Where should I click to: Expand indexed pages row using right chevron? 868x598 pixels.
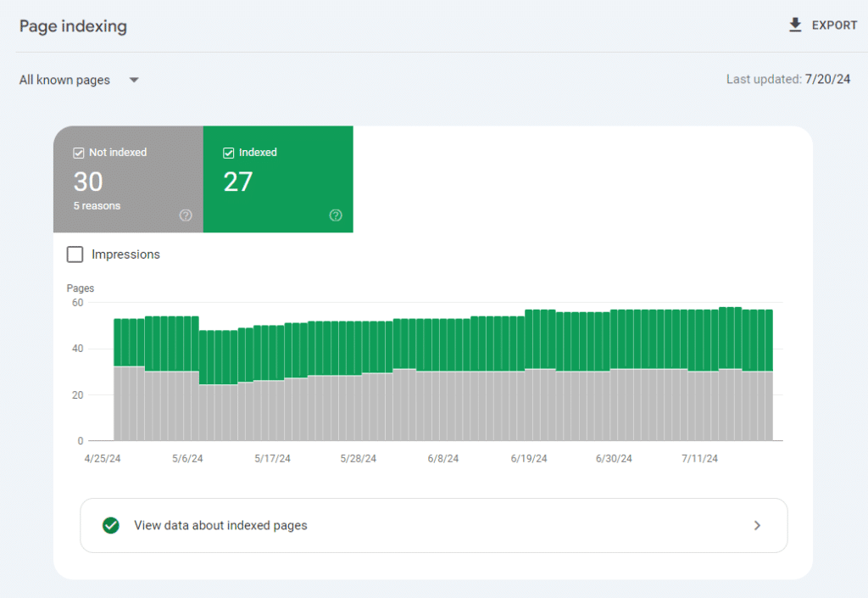point(757,525)
